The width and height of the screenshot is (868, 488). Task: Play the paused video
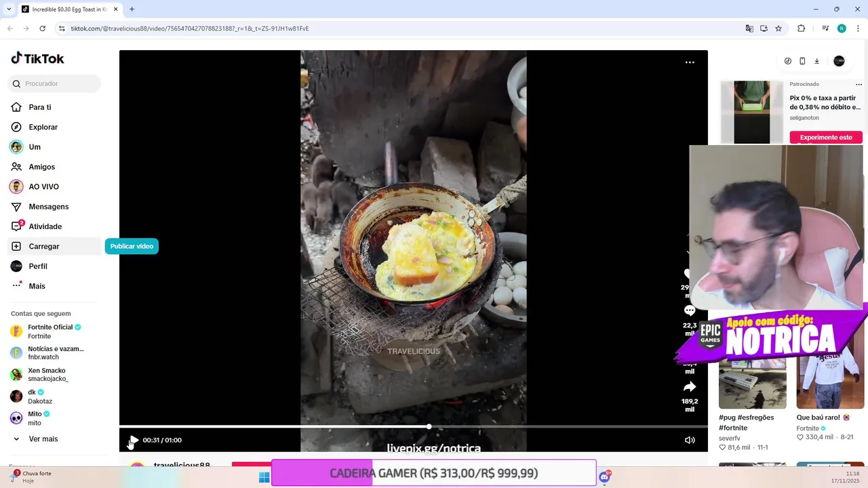[x=134, y=440]
